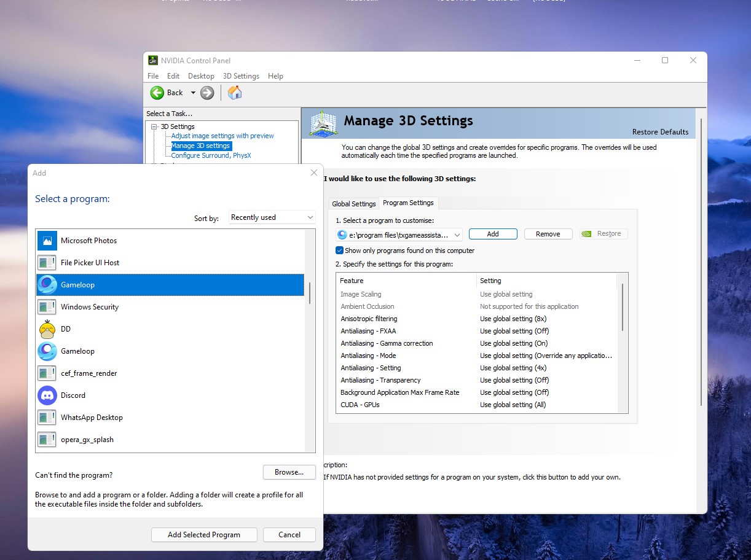The height and width of the screenshot is (560, 751).
Task: Select Manage 3D settings in task tree
Action: tap(201, 146)
